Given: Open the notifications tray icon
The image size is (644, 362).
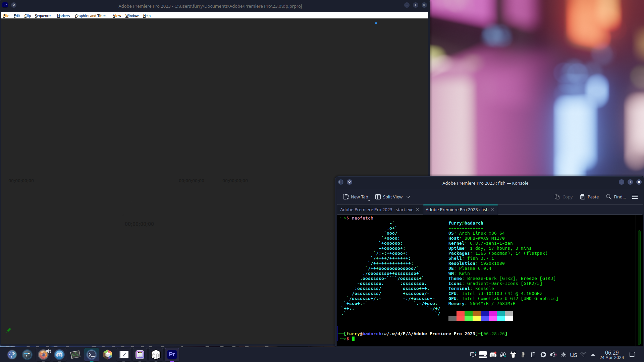Looking at the screenshot, I should click(x=473, y=355).
